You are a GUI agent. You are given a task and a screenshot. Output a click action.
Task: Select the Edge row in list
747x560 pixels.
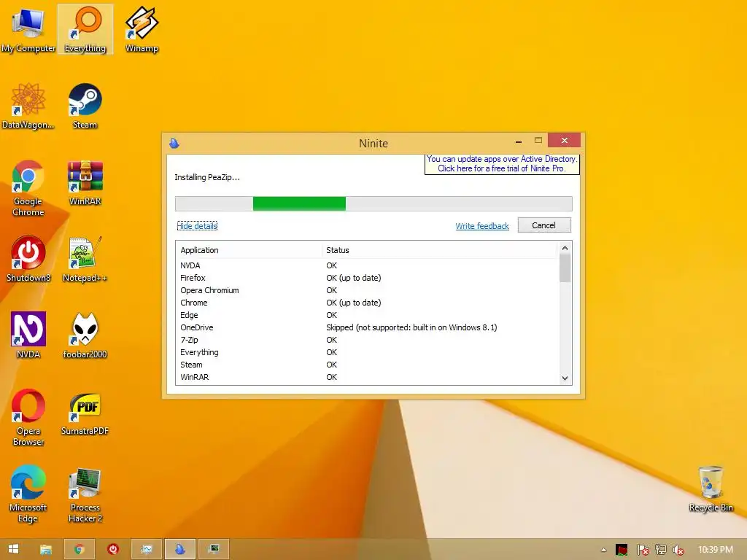coord(368,315)
